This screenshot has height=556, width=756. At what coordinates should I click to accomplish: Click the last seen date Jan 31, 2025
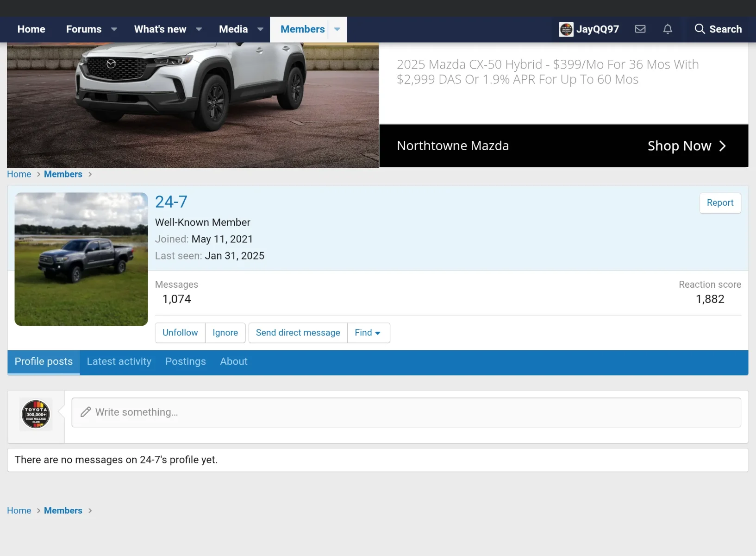[x=235, y=256]
